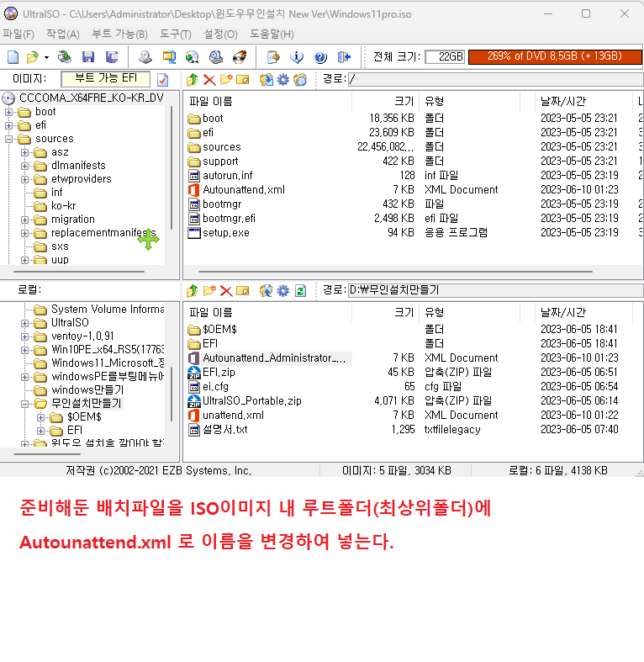
Task: Click the boot info checkmark icon beside 부트 가능 EFI
Action: click(162, 79)
